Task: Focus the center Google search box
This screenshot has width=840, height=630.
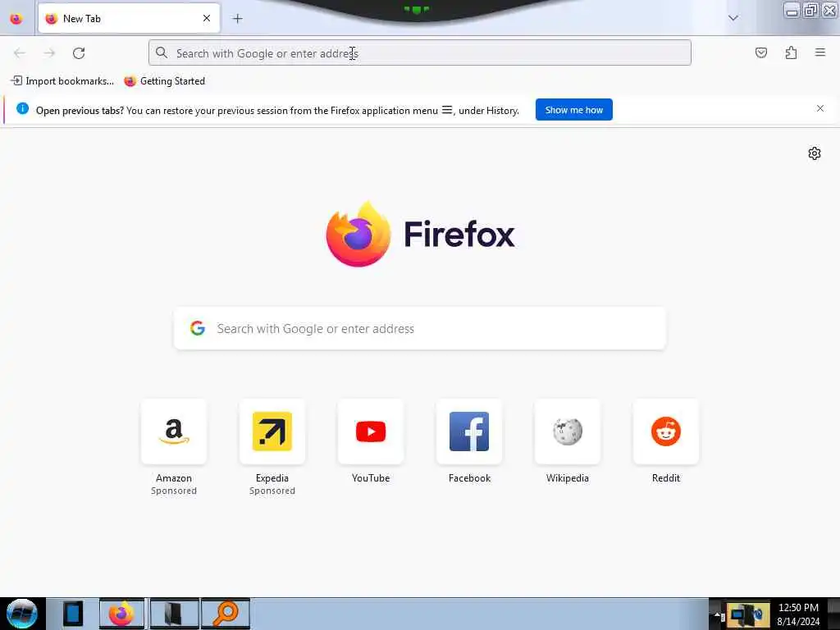Action: pyautogui.click(x=420, y=328)
